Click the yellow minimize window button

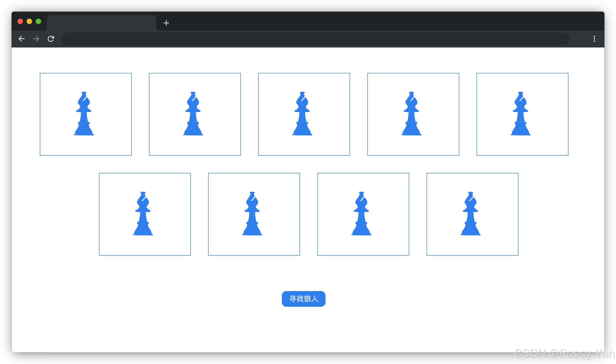[x=29, y=21]
